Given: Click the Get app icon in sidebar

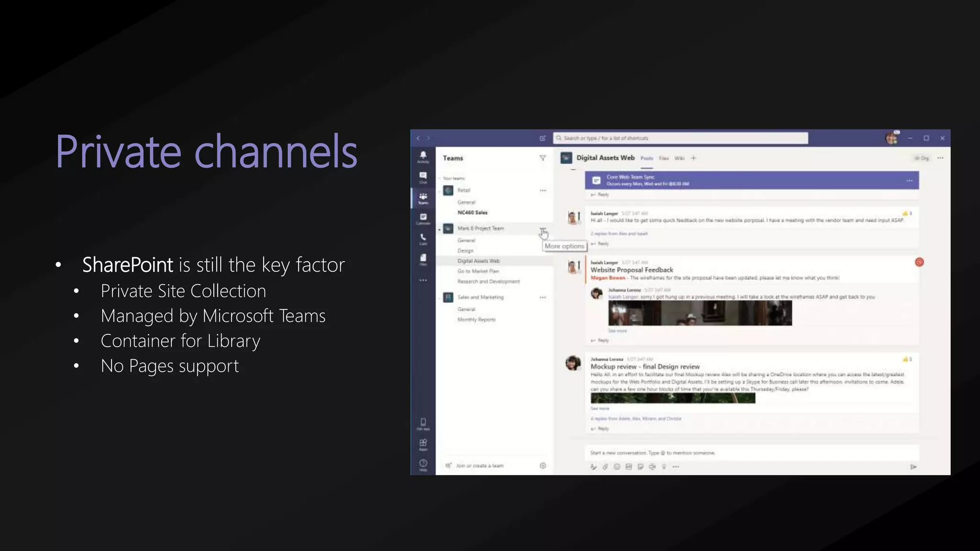Looking at the screenshot, I should (x=423, y=424).
